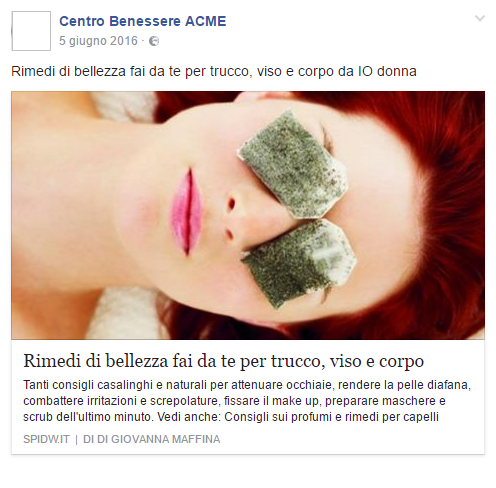
Task: Click the towel beside neck in photo
Action: tap(120, 312)
